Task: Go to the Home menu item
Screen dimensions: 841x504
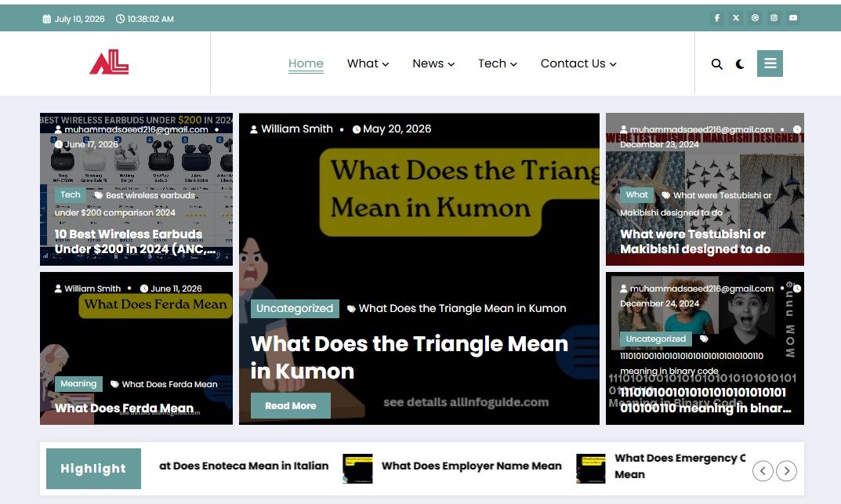Action: (x=306, y=63)
